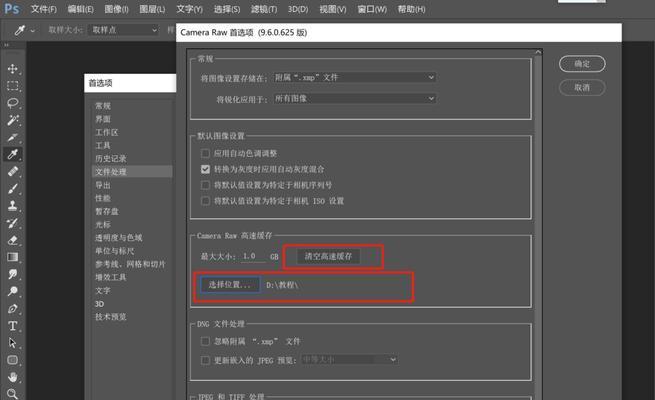Image resolution: width=655 pixels, height=400 pixels.
Task: Select 技术预览 in preferences list
Action: point(111,317)
